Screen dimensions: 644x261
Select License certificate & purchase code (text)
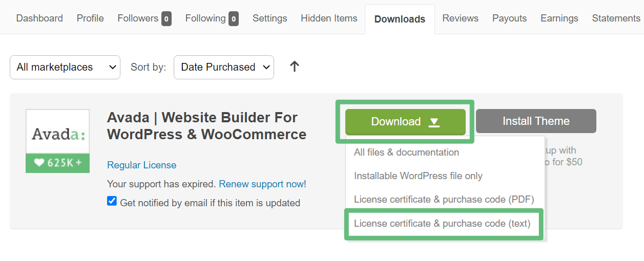tap(442, 224)
